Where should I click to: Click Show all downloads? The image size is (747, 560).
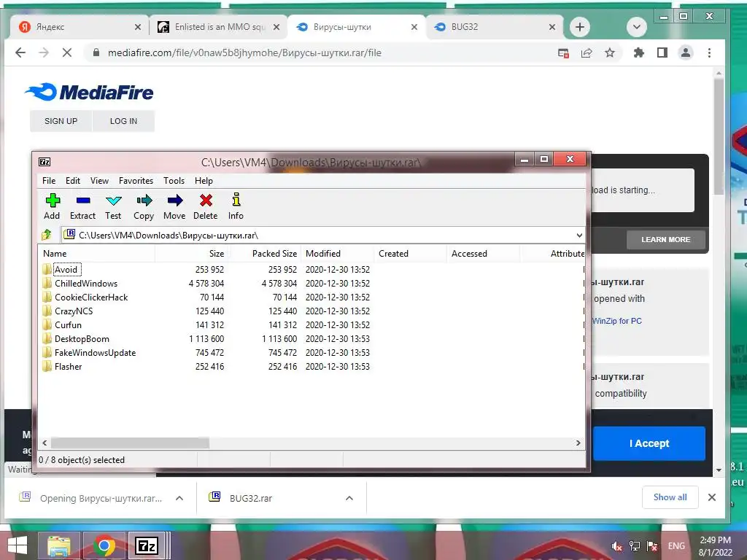click(x=670, y=497)
